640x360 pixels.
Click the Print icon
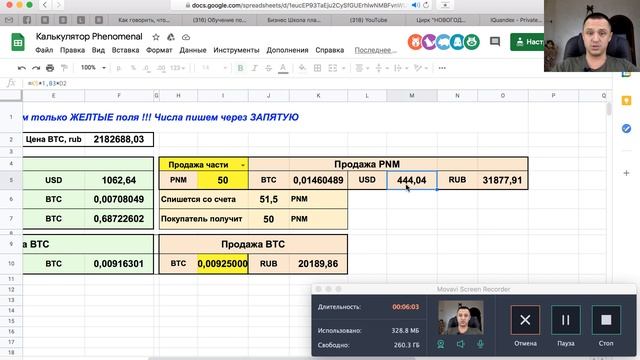(50, 68)
